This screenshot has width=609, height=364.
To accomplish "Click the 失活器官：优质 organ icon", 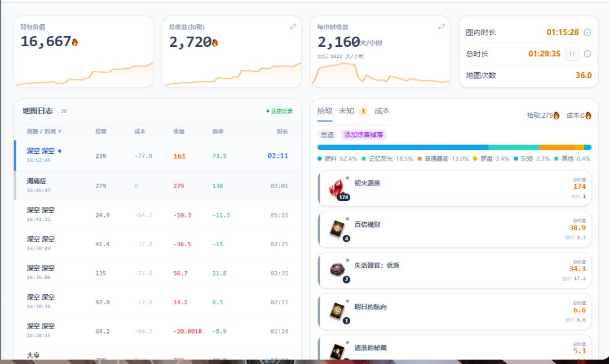I will tap(337, 269).
